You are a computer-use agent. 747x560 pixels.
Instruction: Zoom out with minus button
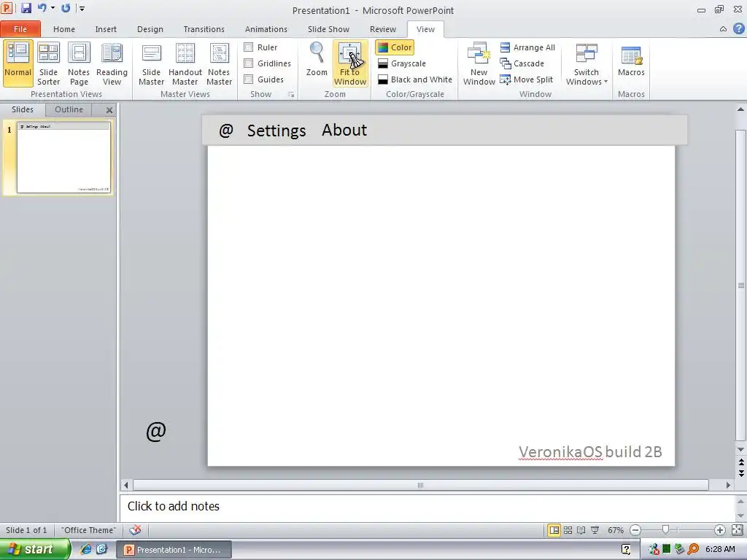click(635, 530)
